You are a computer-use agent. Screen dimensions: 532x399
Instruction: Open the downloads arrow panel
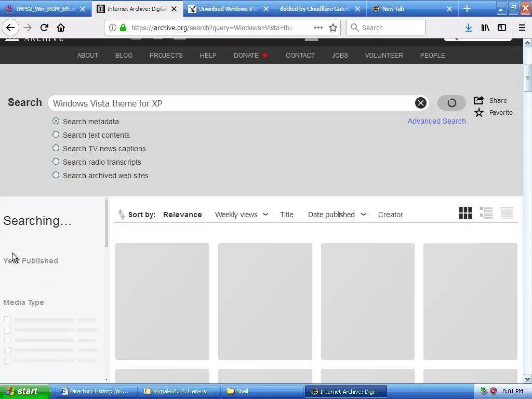pyautogui.click(x=469, y=28)
